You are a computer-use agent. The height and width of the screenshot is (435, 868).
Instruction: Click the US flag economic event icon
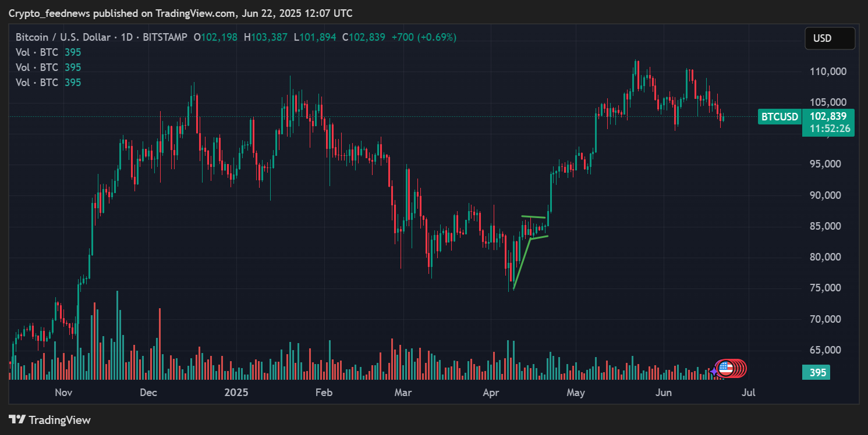[x=725, y=368]
